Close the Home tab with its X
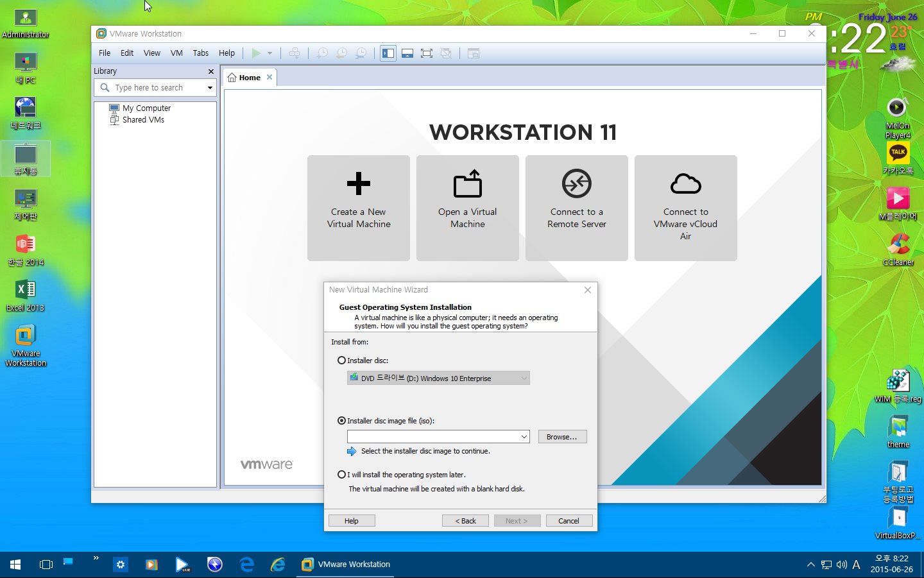Image resolution: width=924 pixels, height=578 pixels. pyautogui.click(x=269, y=77)
